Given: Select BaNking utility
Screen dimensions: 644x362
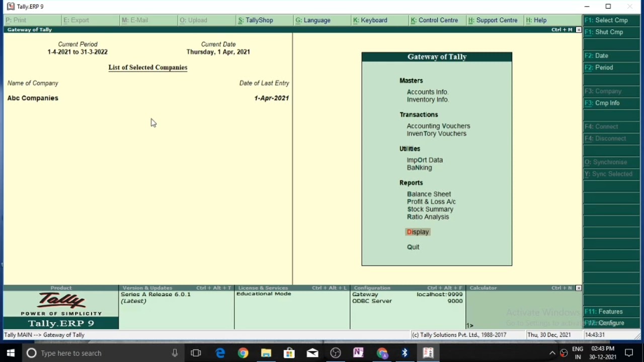Looking at the screenshot, I should point(419,167).
